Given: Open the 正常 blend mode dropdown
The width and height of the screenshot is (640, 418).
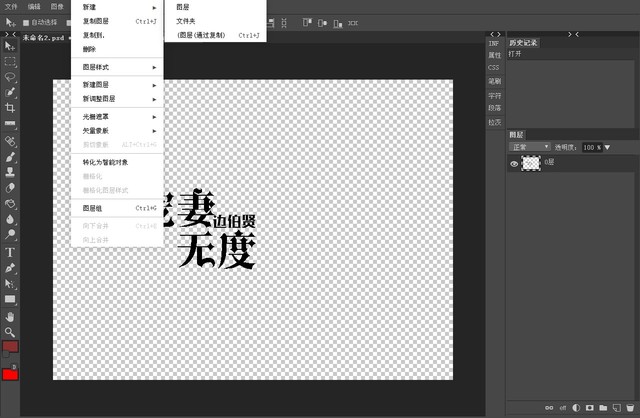Looking at the screenshot, I should (529, 147).
